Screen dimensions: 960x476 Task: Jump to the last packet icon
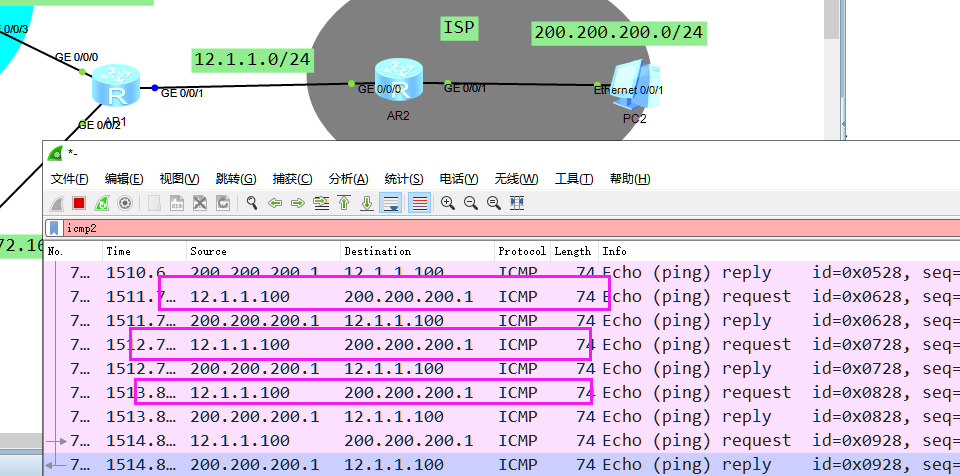(x=367, y=203)
